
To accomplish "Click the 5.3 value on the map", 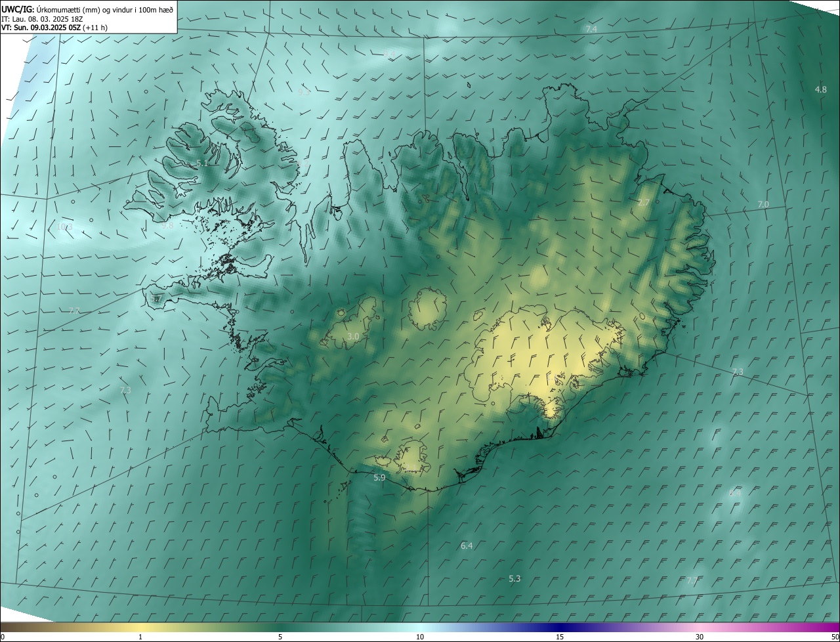I will tap(514, 578).
